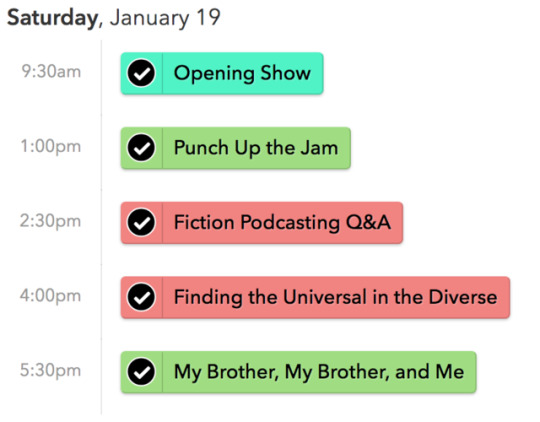The height and width of the screenshot is (422, 540).
Task: Select the 2:30pm time slot label
Action: coord(50,221)
